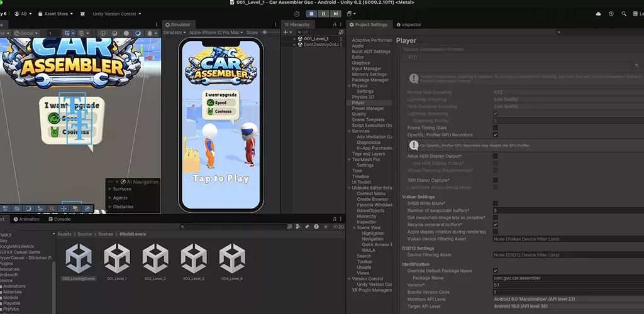This screenshot has height=314, width=644.
Task: Click the lock icon on Hierarchy panel
Action: pos(335,24)
